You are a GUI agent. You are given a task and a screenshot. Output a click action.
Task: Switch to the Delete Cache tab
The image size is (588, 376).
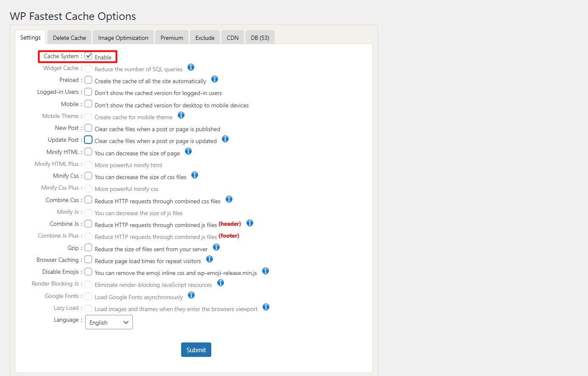coord(69,37)
